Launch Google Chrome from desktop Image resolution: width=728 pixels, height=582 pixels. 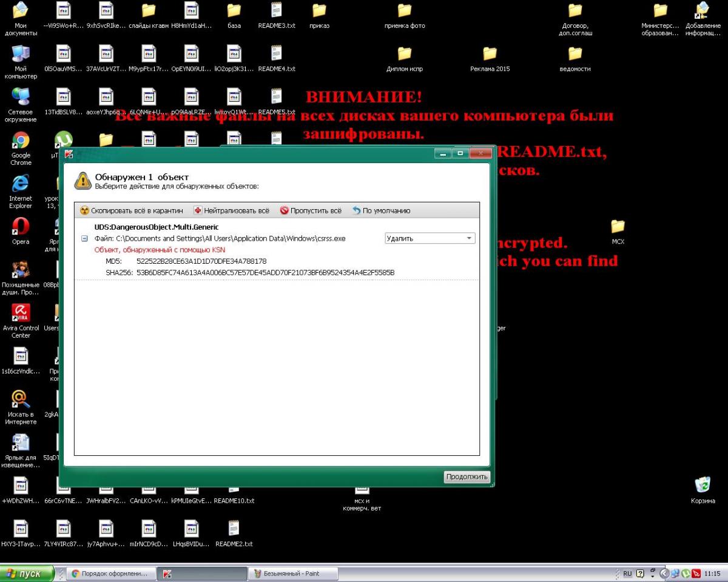[x=21, y=149]
